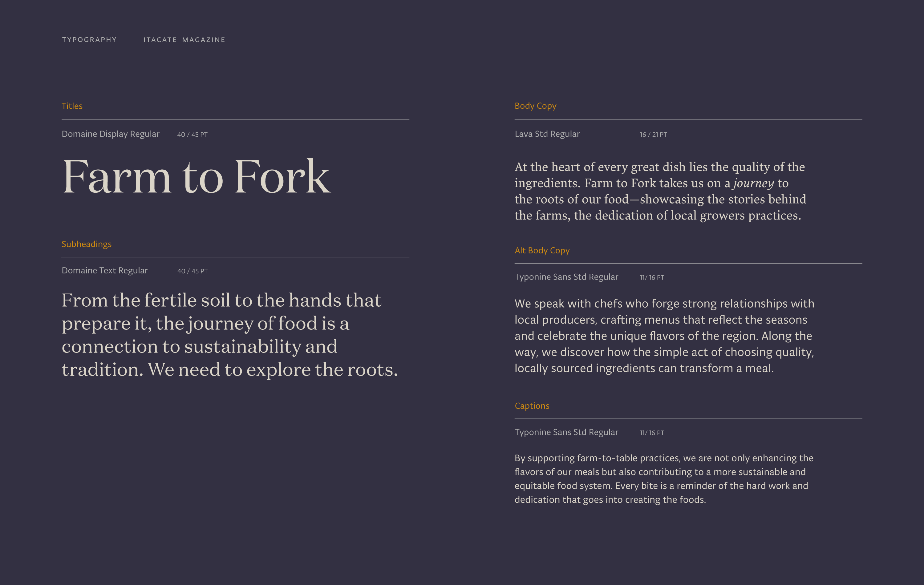Screen dimensions: 924x585
Task: Select the paragraph starting From the fertile soil
Action: point(229,334)
